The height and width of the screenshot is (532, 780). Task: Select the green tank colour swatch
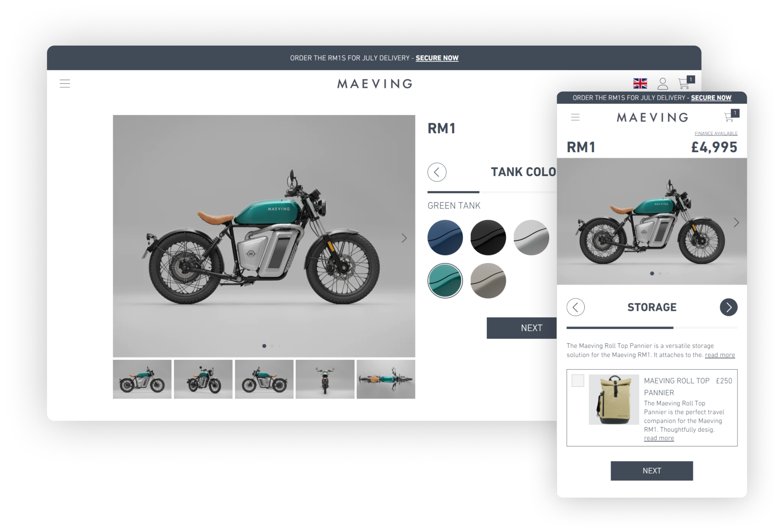click(x=445, y=281)
